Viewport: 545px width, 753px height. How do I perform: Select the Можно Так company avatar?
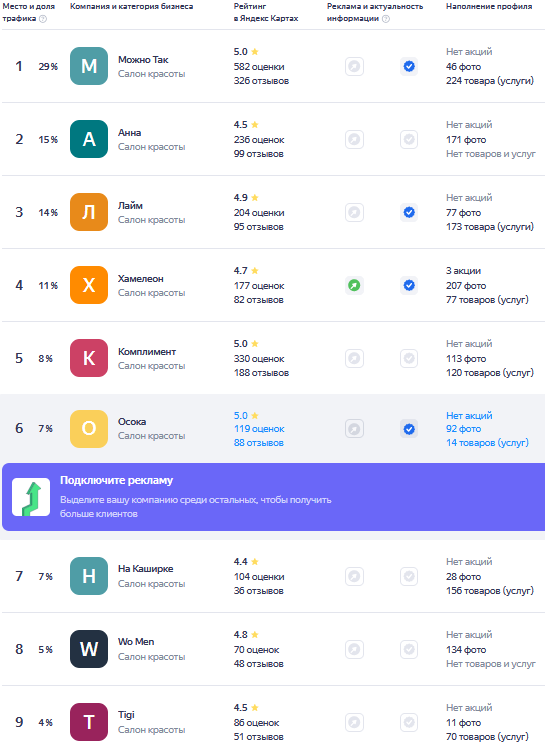[89, 66]
